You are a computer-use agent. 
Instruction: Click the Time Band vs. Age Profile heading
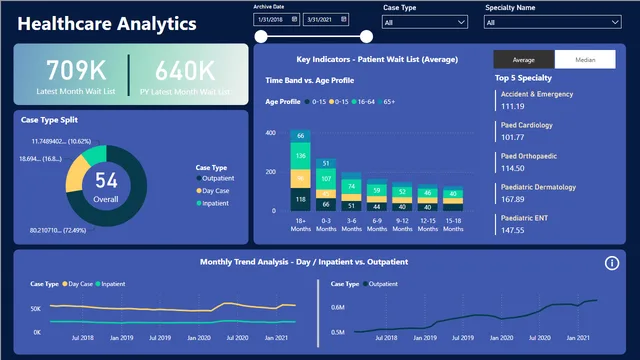309,80
